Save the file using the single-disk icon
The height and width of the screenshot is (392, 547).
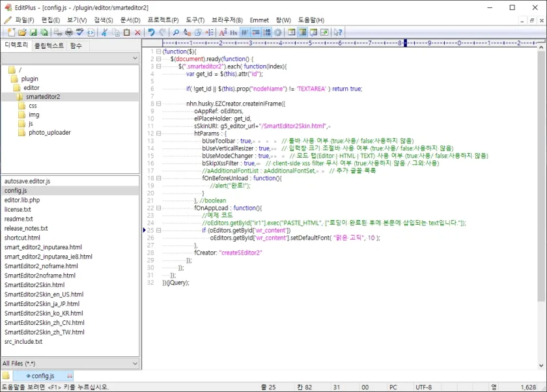point(33,33)
